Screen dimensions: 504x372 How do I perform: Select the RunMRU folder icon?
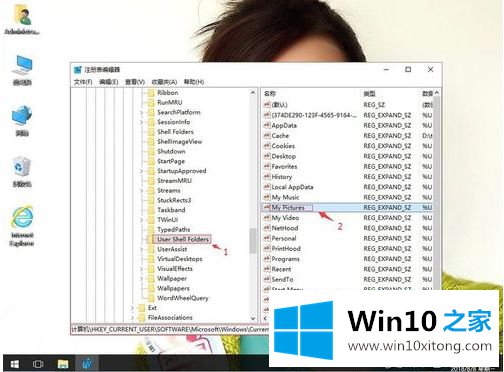point(151,102)
